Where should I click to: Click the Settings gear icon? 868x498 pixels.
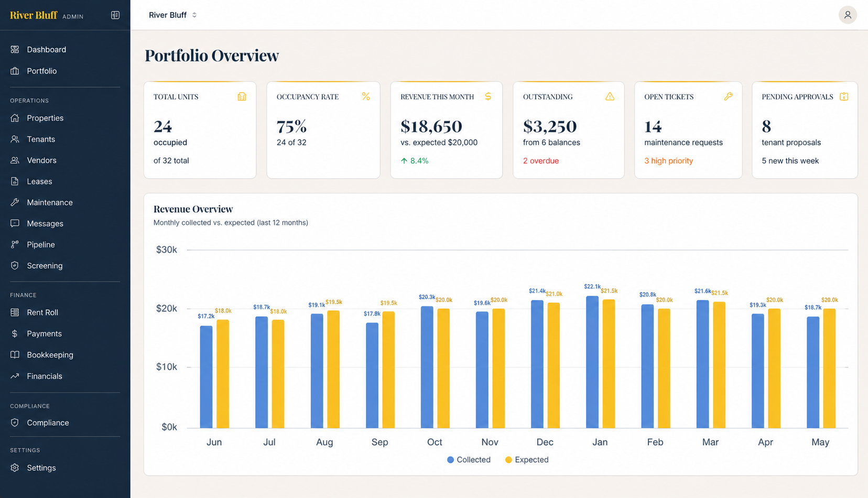pos(15,468)
